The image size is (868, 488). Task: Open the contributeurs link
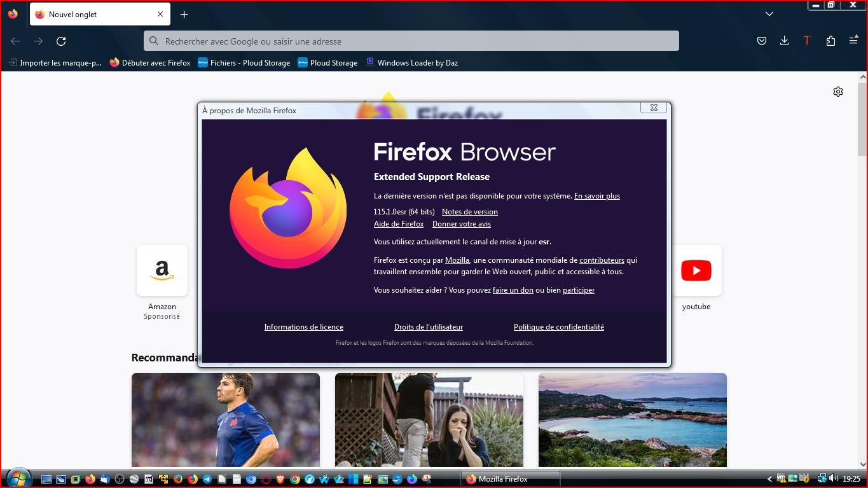tap(602, 260)
